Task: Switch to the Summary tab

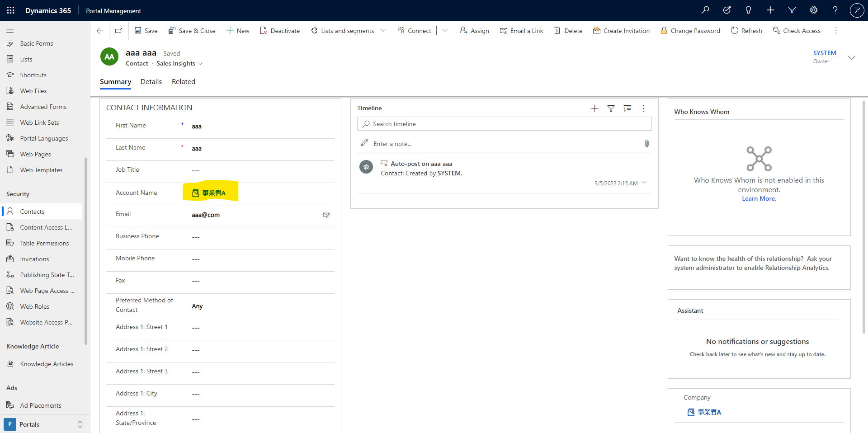Action: (x=115, y=82)
